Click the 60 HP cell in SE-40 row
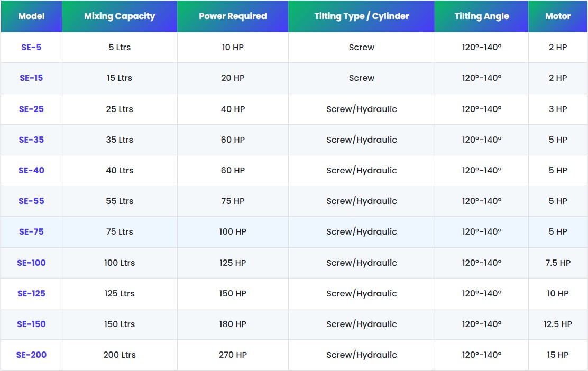 tap(233, 171)
